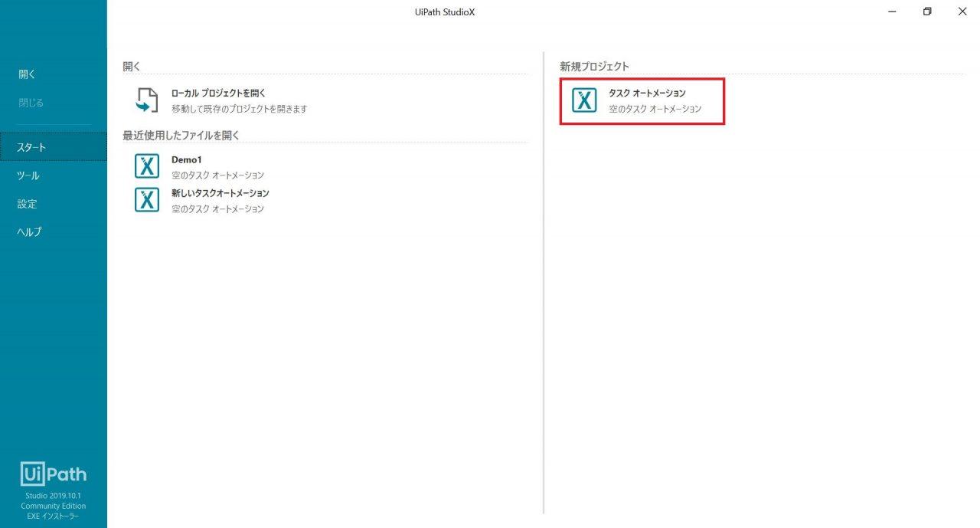The width and height of the screenshot is (980, 528).
Task: Switch to the スタート tab
Action: tap(54, 147)
